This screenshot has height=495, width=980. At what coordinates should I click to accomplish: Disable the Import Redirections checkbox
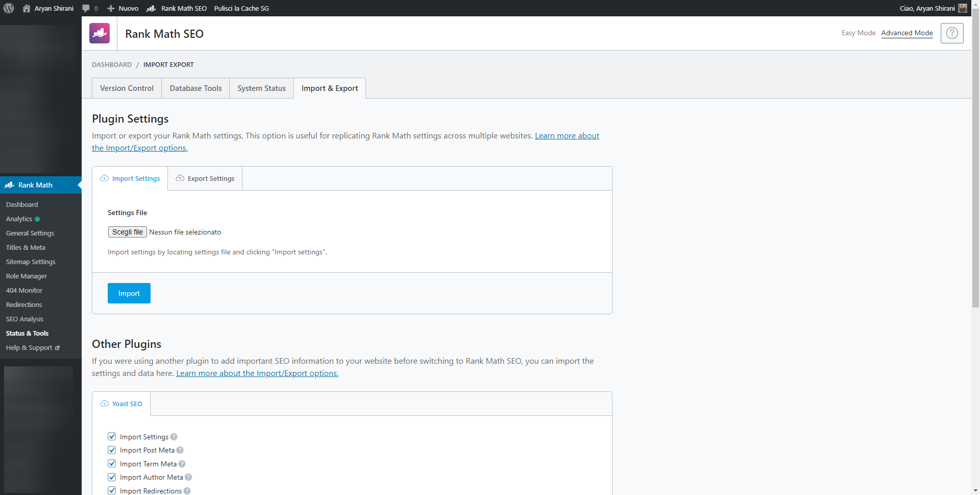[112, 490]
